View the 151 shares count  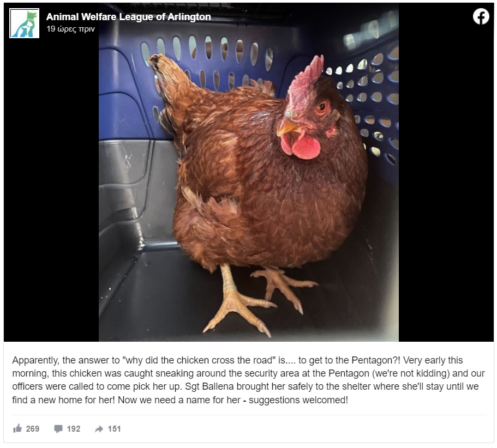(114, 429)
